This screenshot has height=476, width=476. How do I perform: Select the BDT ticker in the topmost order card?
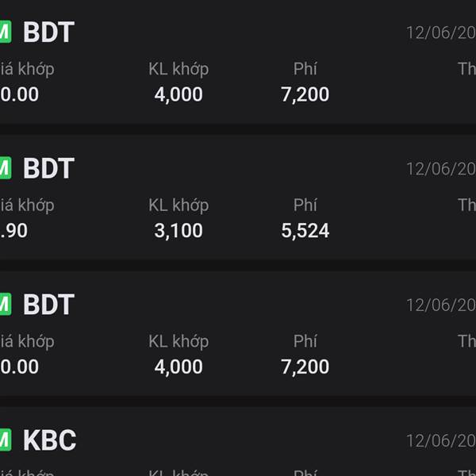pos(49,32)
